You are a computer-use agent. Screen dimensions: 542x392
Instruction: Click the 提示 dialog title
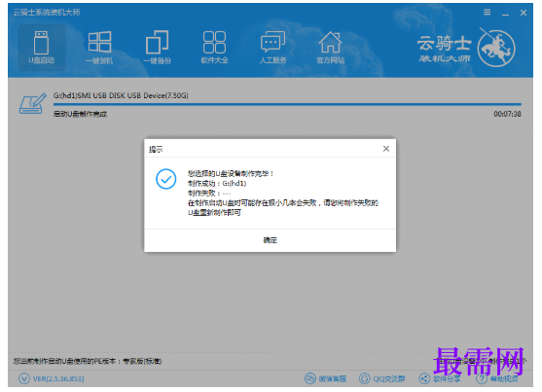coord(156,150)
